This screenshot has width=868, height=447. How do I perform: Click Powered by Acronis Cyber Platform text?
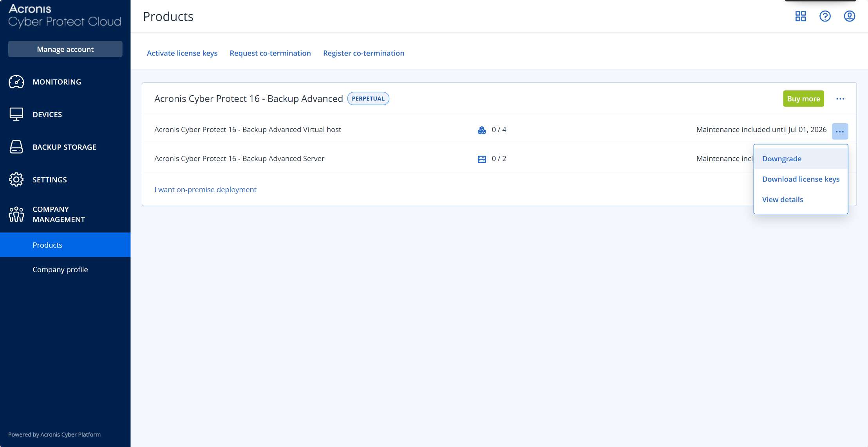pyautogui.click(x=54, y=434)
